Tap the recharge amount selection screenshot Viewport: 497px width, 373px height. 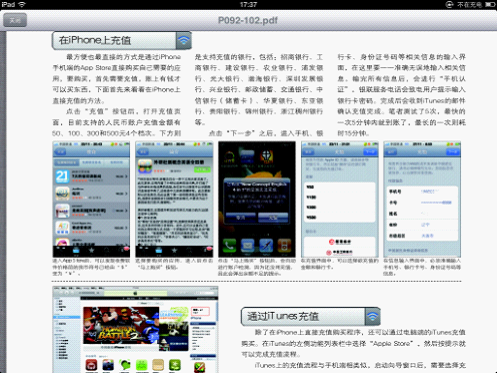click(x=340, y=199)
